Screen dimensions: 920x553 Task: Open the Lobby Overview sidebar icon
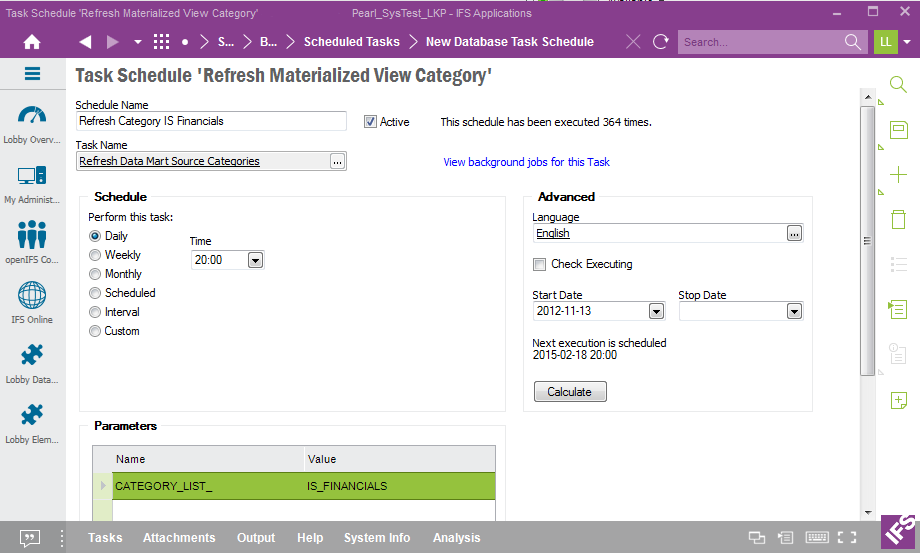pos(32,117)
